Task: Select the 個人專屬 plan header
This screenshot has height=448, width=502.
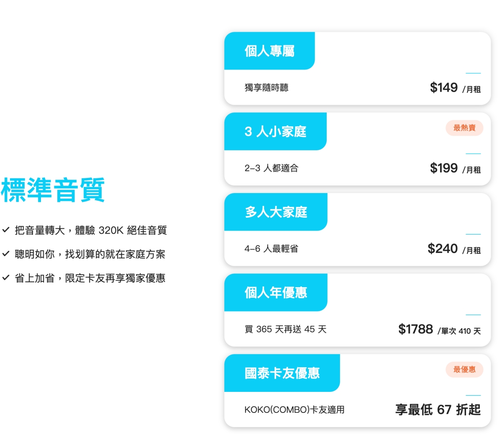Action: click(269, 51)
